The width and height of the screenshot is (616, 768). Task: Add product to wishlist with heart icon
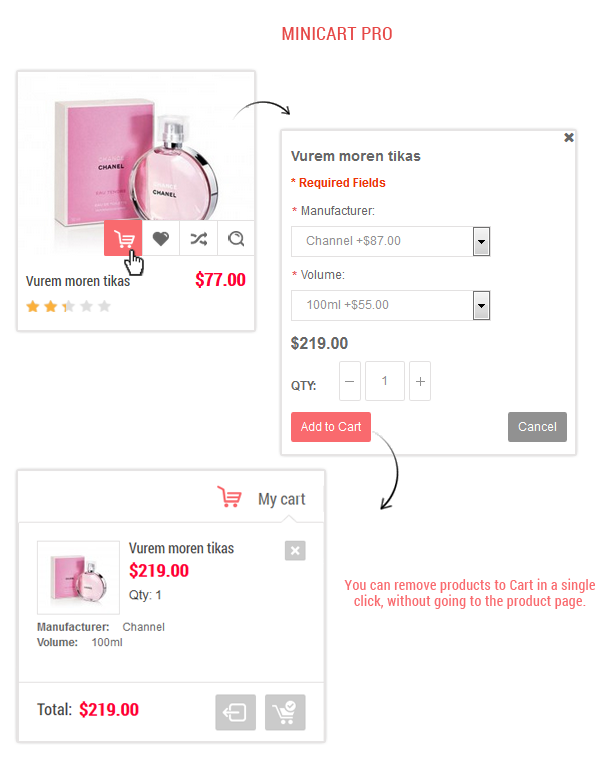pos(161,239)
